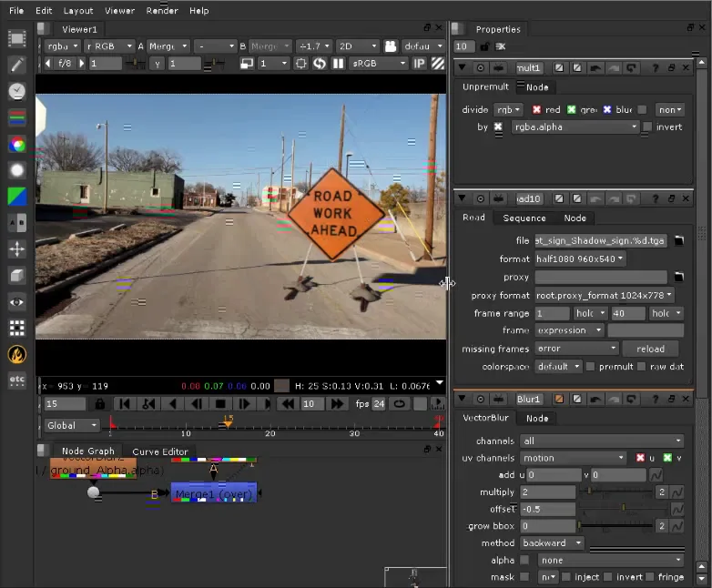Open the File menu
The height and width of the screenshot is (588, 712).
(x=16, y=10)
